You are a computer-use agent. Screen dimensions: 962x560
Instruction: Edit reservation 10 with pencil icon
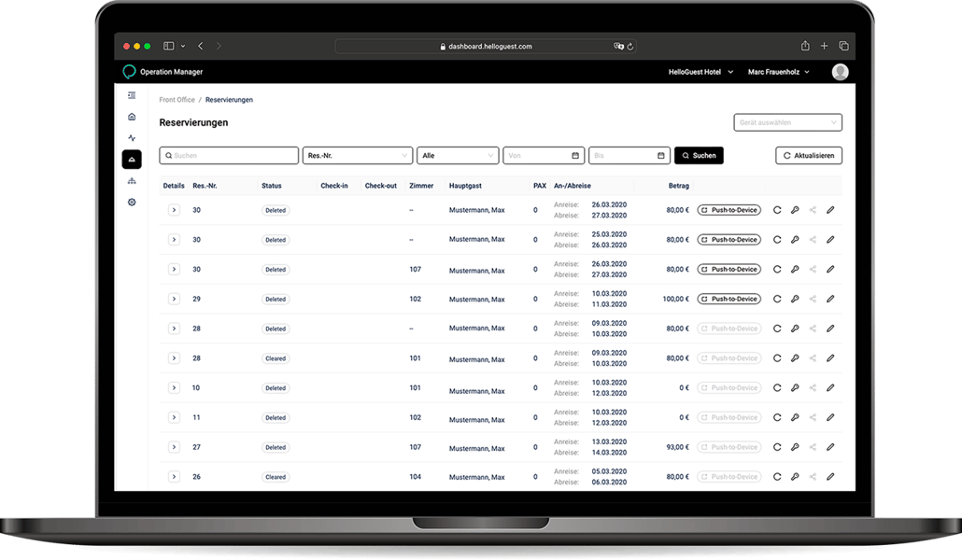(830, 387)
